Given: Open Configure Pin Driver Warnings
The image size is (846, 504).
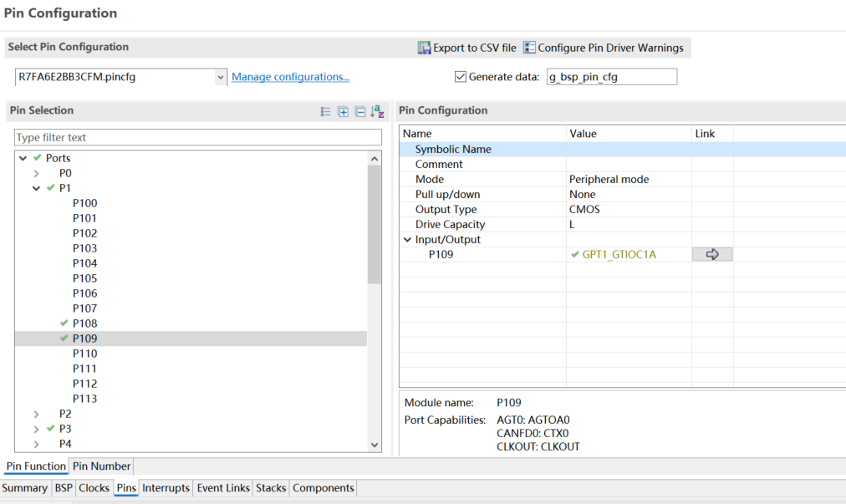Looking at the screenshot, I should 604,48.
